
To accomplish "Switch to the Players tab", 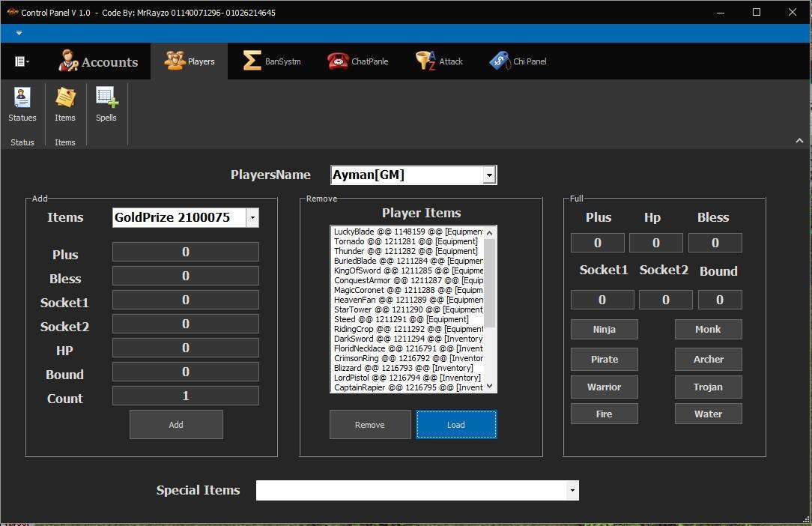I will tap(189, 61).
